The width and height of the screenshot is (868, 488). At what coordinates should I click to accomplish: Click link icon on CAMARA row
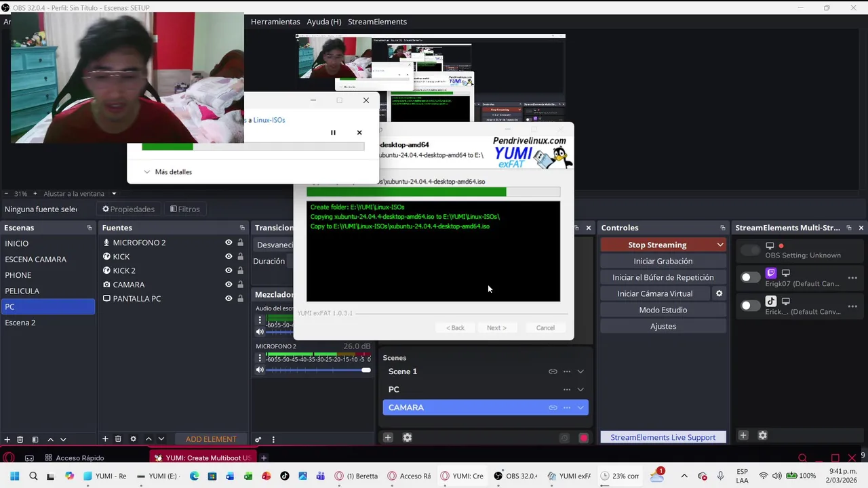tap(553, 407)
